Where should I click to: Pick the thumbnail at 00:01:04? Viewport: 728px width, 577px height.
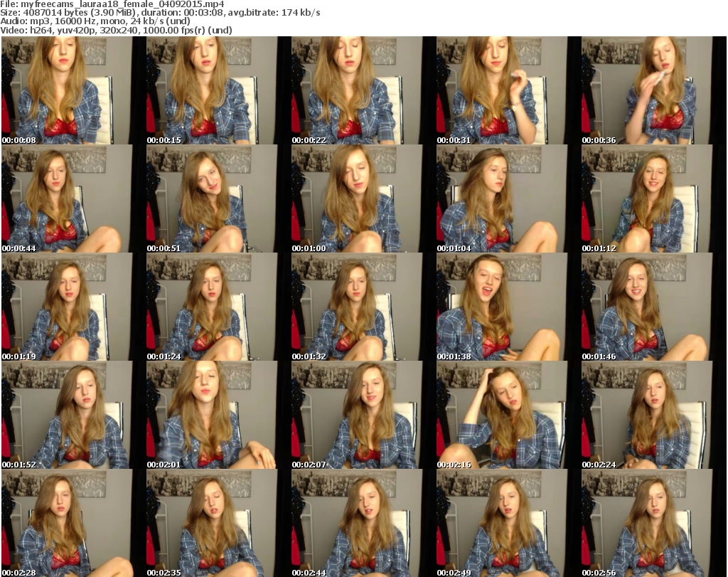[508, 198]
